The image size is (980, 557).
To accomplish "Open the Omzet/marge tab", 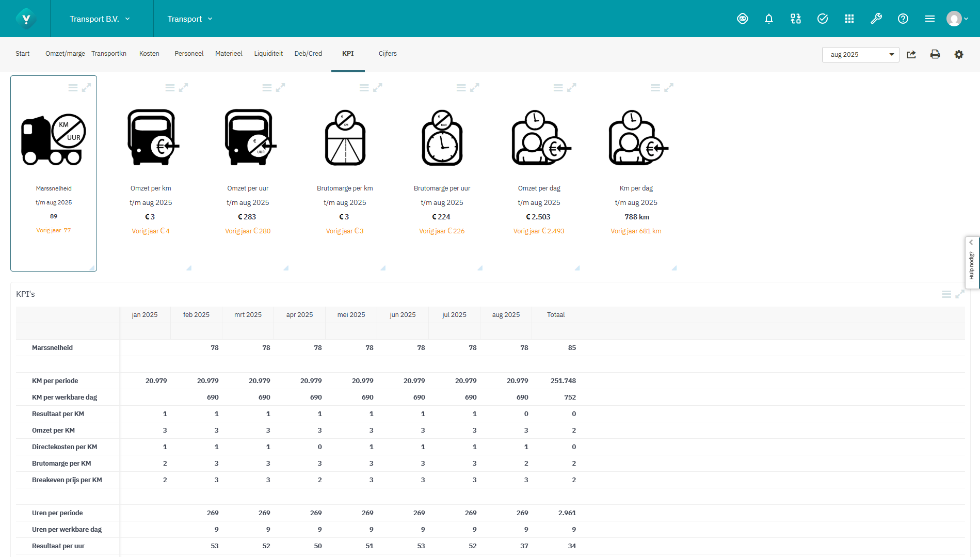I will click(65, 53).
